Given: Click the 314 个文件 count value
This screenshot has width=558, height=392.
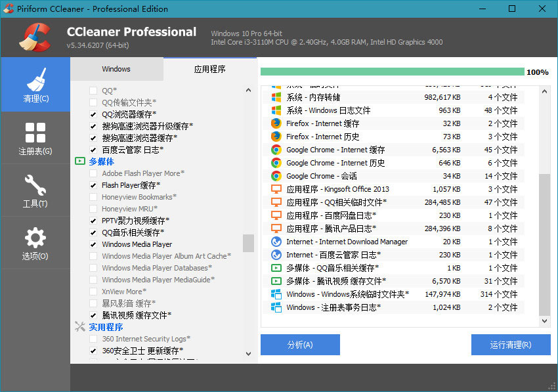Looking at the screenshot, I should tap(499, 294).
